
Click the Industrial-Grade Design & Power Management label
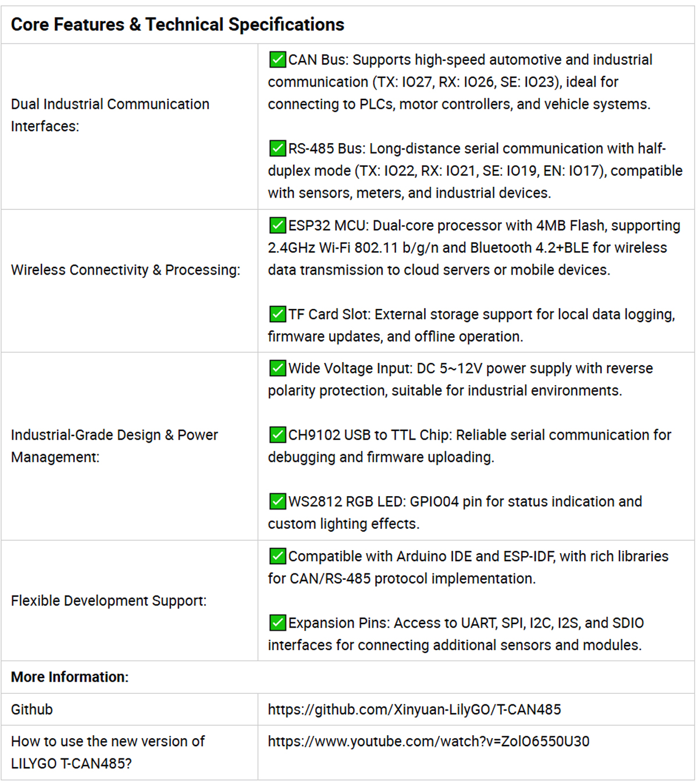click(114, 446)
